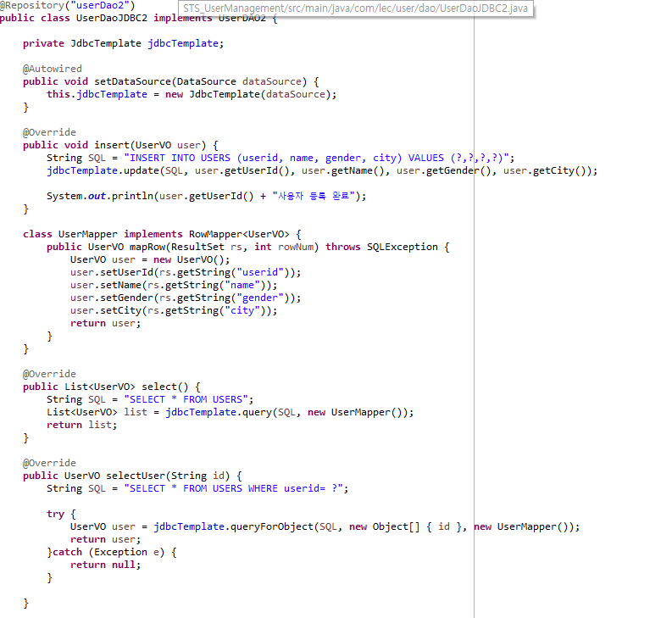Click the class name UserDaoJDBC2 in declaration
Viewport: 672px width, 618px height.
(111, 18)
